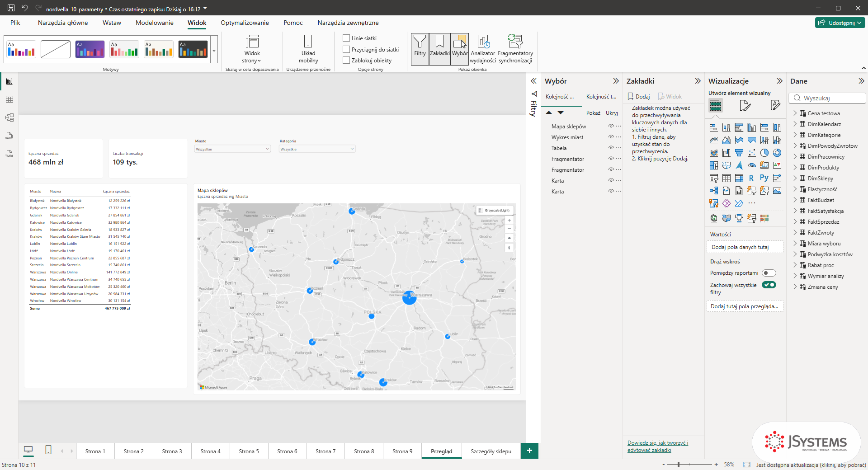Click the save icon in title bar
The image size is (868, 470).
(11, 8)
